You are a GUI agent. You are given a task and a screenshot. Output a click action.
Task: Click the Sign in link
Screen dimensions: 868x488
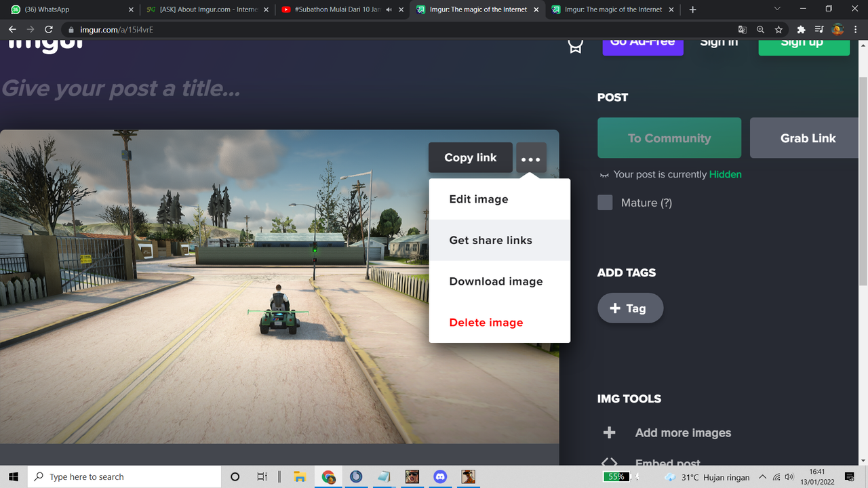click(719, 42)
